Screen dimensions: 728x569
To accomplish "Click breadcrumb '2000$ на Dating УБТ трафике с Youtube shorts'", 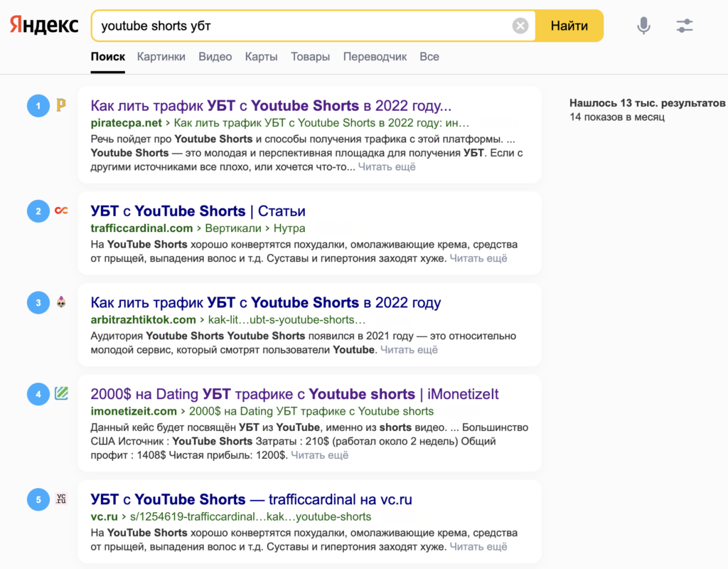I will point(311,412).
